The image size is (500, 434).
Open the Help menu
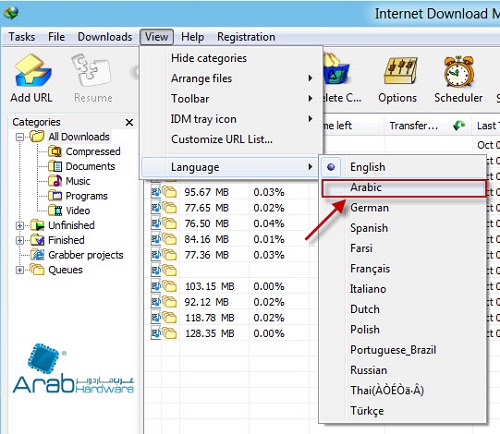coord(192,37)
